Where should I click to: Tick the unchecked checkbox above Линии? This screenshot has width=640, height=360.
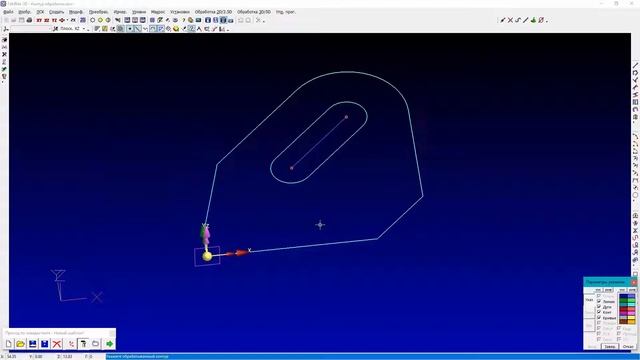599,296
